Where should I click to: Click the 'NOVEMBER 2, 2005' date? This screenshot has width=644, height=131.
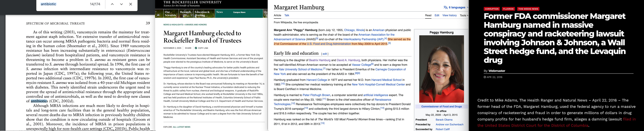click(172, 48)
